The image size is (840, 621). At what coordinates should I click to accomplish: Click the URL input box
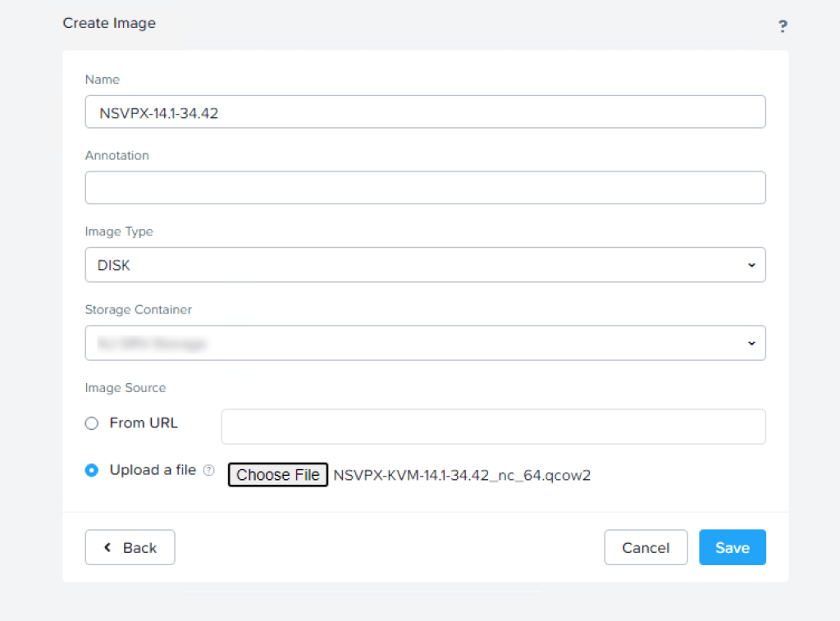tap(492, 427)
